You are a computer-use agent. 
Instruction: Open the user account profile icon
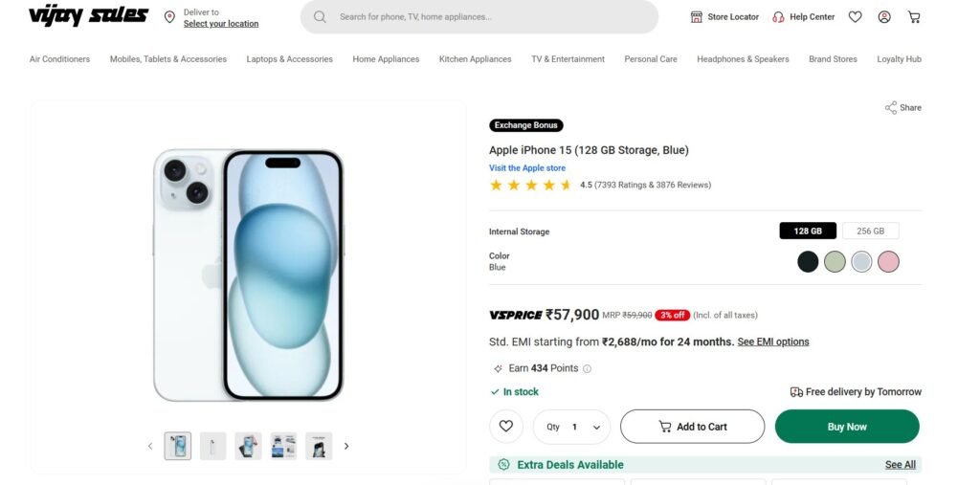[884, 16]
